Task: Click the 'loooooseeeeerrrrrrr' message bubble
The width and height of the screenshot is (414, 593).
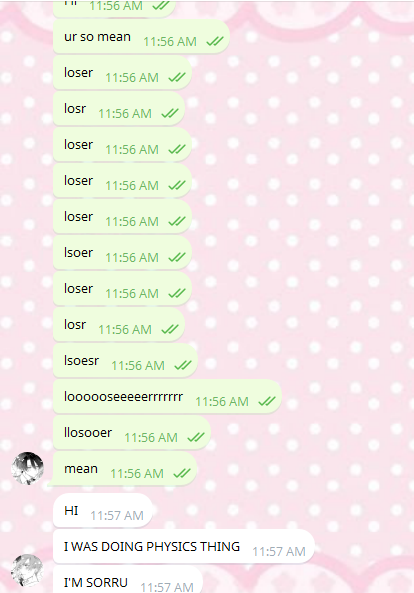Action: 167,397
